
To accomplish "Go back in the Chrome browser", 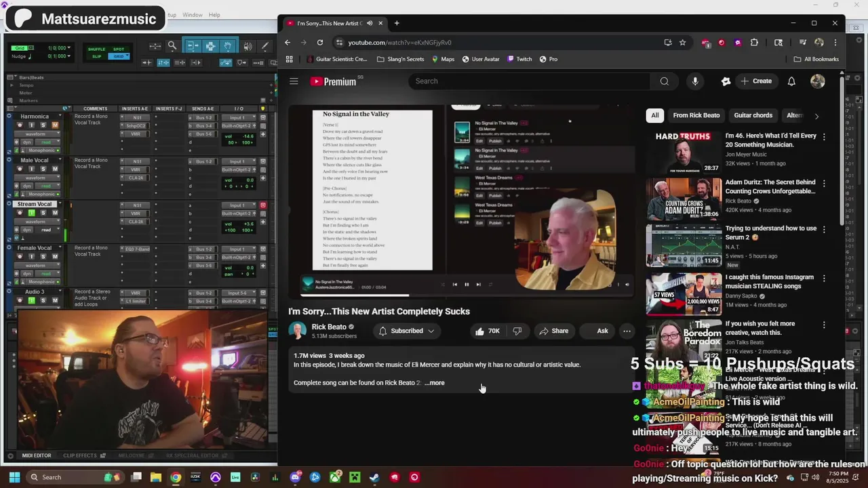I will click(x=288, y=42).
